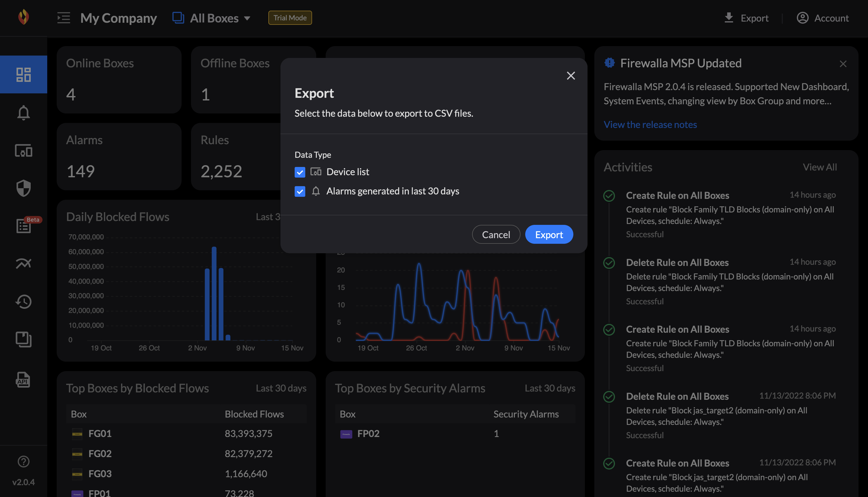Open the Beta list sidebar icon
The width and height of the screenshot is (868, 497).
pyautogui.click(x=24, y=226)
